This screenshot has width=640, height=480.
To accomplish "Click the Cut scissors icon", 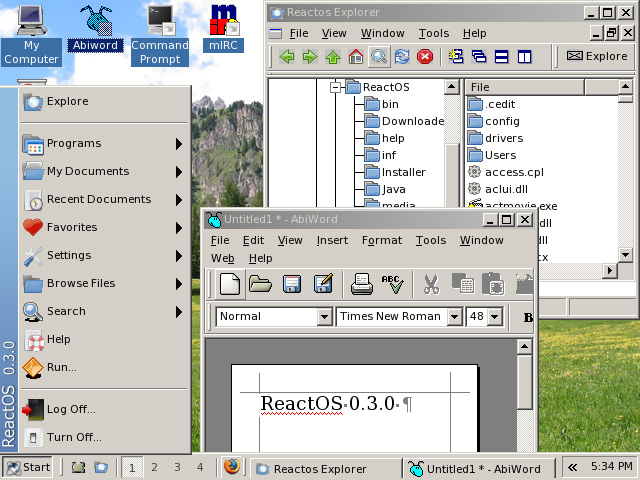I will point(431,284).
